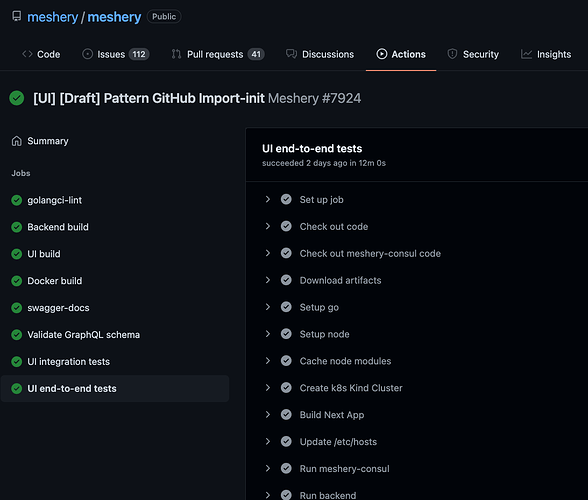
Task: Click the Discussions speech bubble icon
Action: (291, 54)
